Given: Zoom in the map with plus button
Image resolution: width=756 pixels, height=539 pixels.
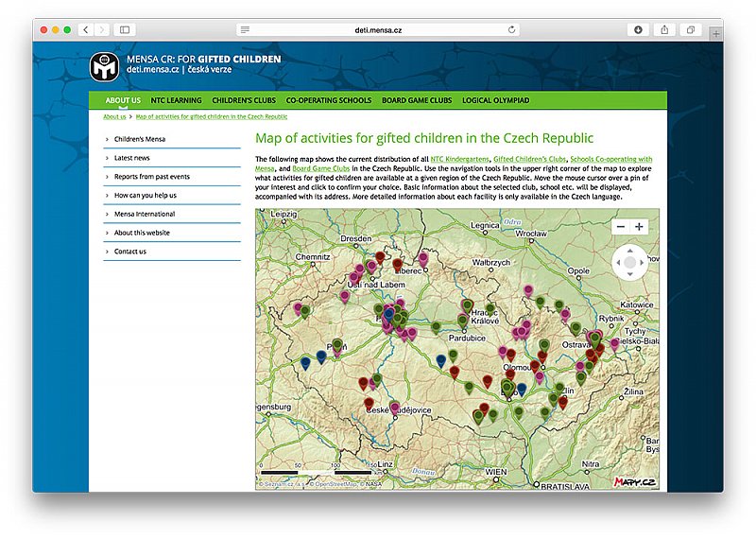Looking at the screenshot, I should click(x=640, y=227).
